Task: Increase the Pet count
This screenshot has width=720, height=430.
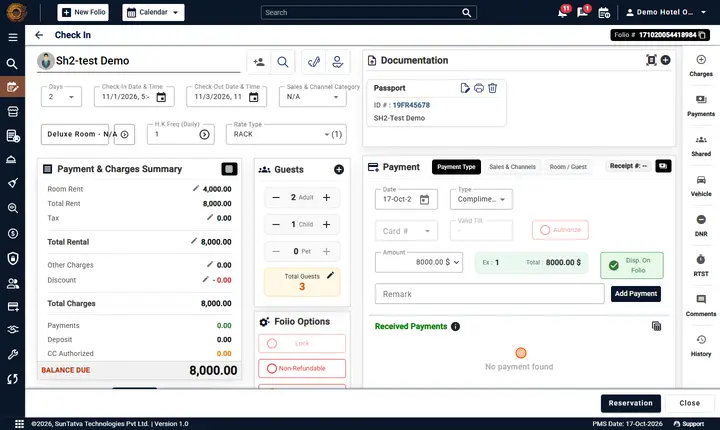Action: [x=326, y=251]
